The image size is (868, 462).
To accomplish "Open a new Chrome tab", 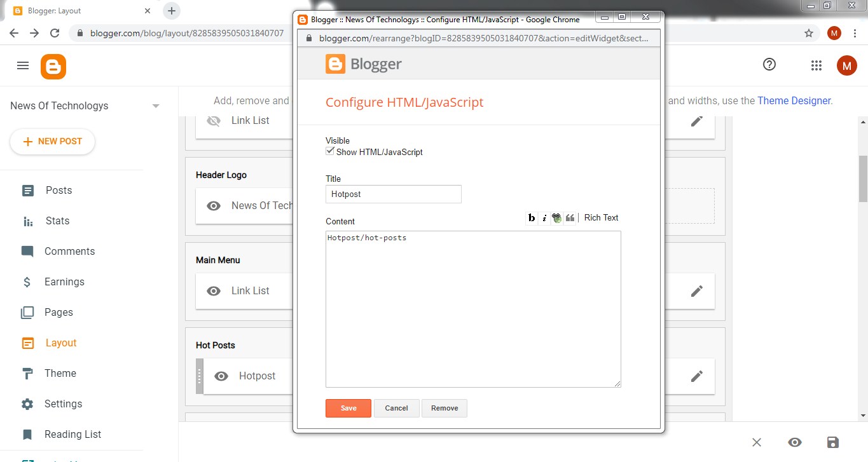I will 172,11.
